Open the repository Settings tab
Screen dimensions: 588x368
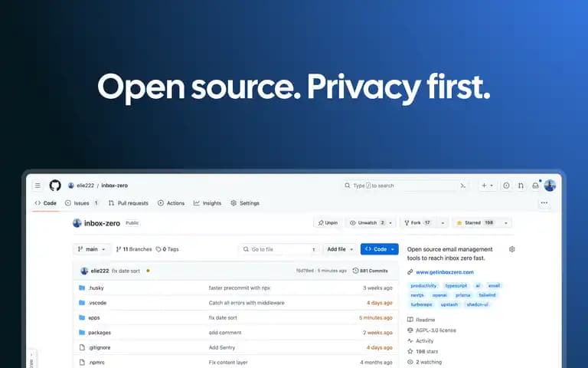coord(245,203)
